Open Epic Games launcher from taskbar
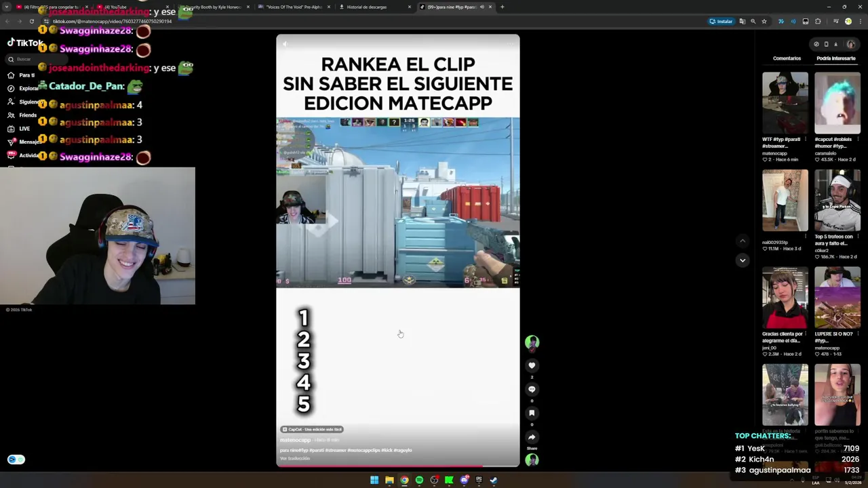 [x=479, y=480]
